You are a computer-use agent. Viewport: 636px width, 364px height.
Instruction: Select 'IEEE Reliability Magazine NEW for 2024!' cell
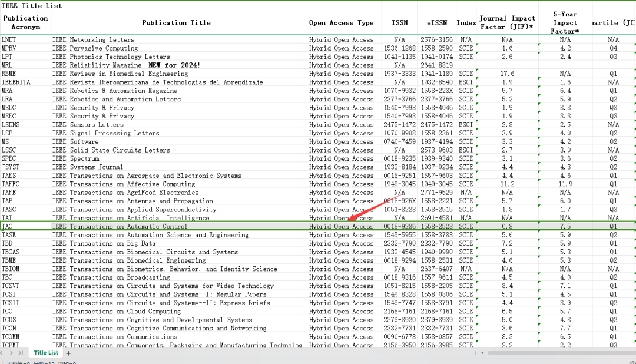click(x=177, y=65)
